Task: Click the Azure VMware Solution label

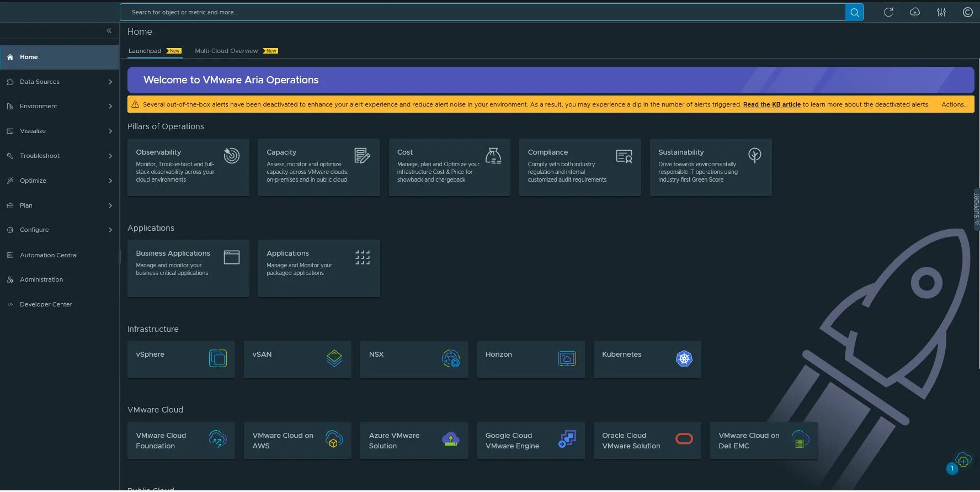Action: click(394, 441)
